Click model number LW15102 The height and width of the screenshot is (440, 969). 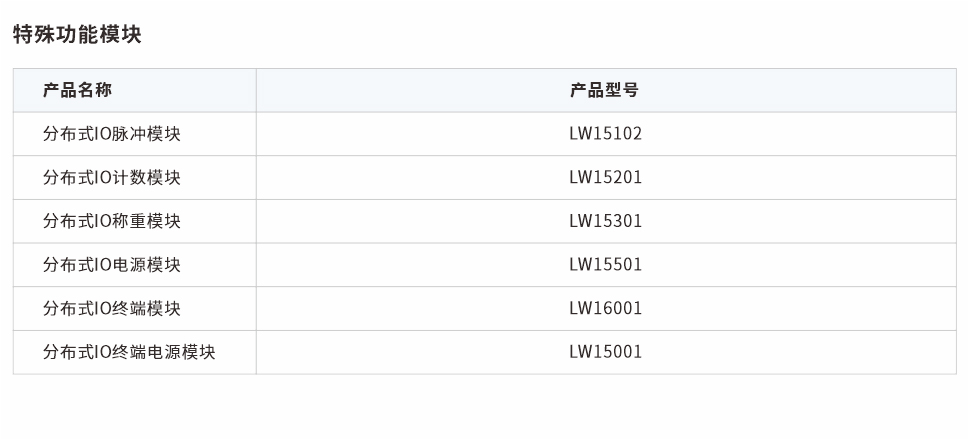pyautogui.click(x=606, y=134)
